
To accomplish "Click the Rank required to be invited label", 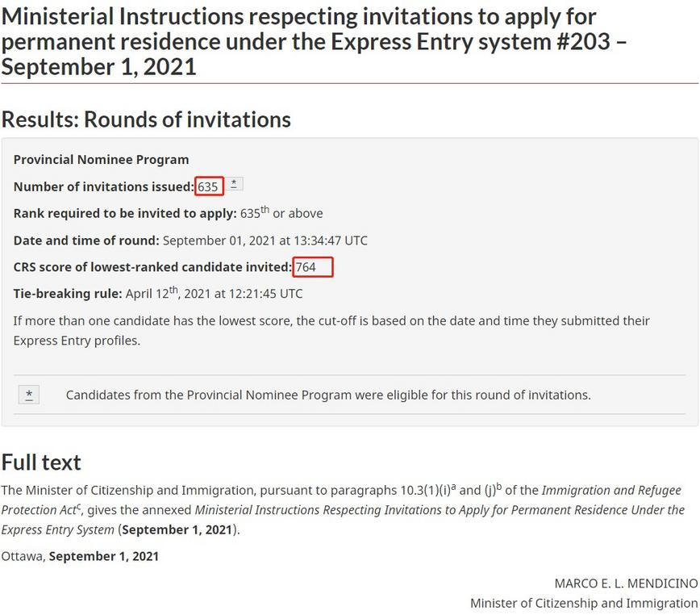I will point(125,214).
